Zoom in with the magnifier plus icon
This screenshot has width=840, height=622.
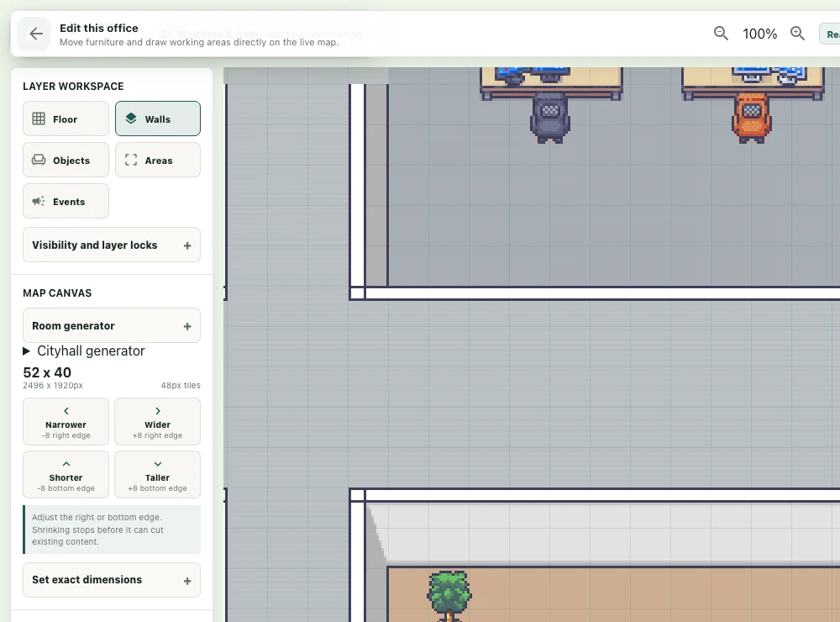pos(798,34)
